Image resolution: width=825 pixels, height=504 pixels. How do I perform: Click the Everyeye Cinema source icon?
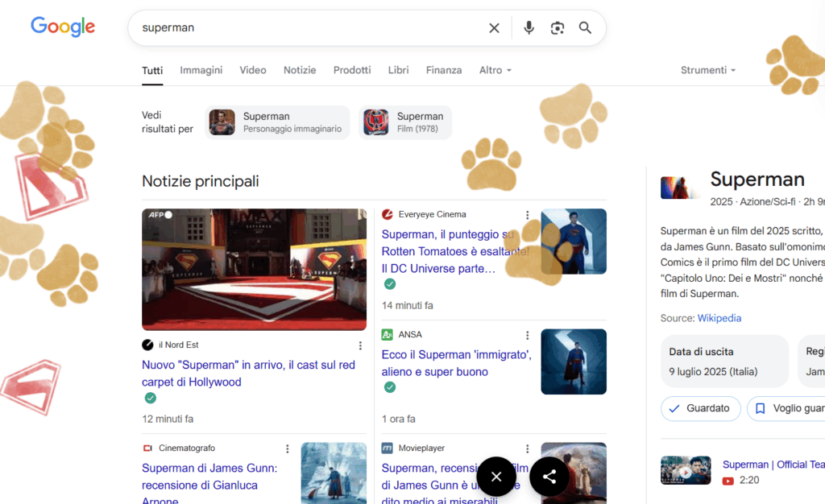point(388,214)
